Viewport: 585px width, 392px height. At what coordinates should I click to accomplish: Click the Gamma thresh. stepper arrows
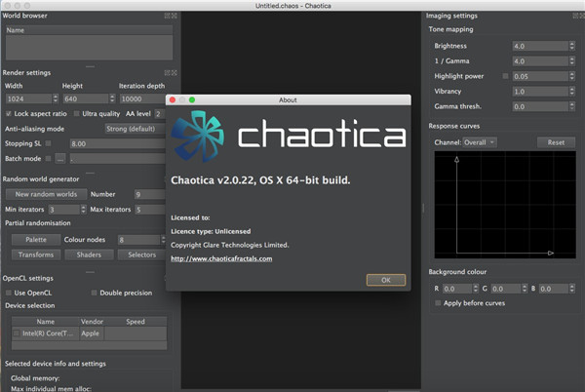tap(572, 106)
